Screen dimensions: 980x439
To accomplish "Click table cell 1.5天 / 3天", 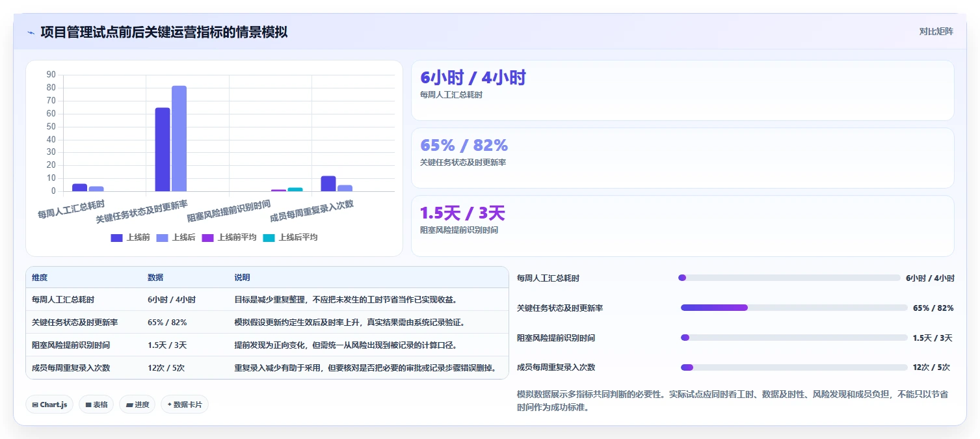I will [x=167, y=345].
